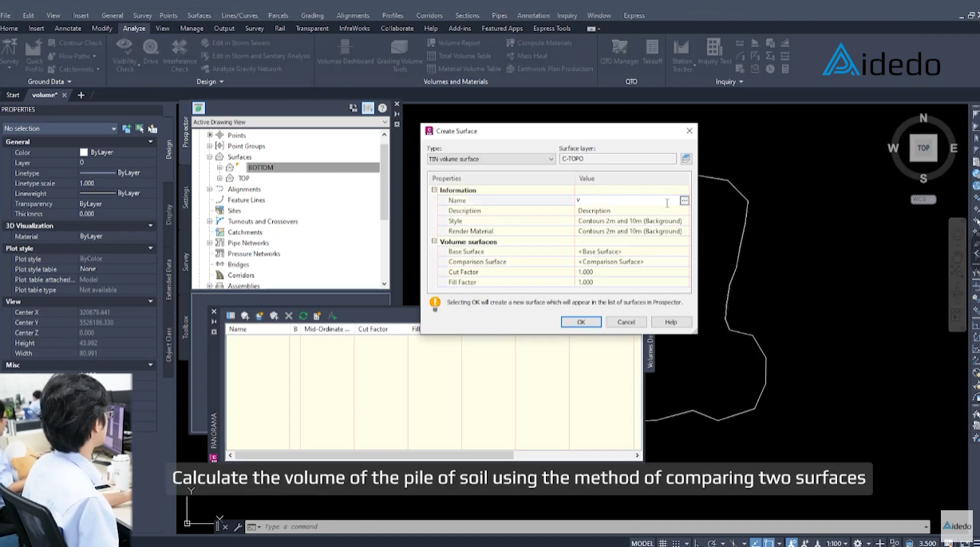980x547 pixels.
Task: Open the Active Drawing View dropdown
Action: [290, 122]
